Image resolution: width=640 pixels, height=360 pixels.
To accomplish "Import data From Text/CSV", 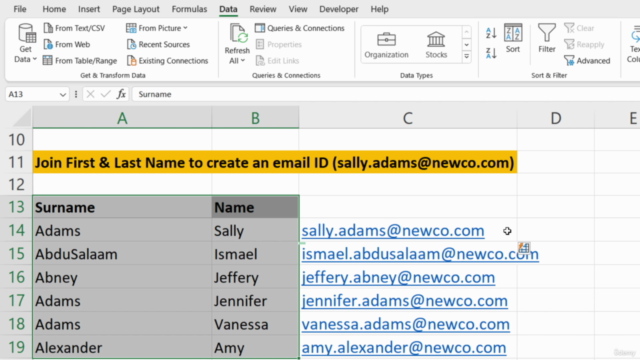I will [x=74, y=28].
